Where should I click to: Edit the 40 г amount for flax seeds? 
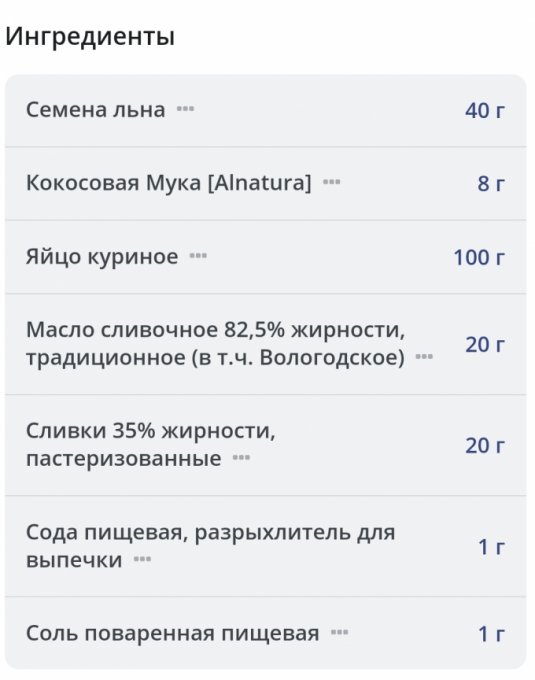click(x=485, y=110)
